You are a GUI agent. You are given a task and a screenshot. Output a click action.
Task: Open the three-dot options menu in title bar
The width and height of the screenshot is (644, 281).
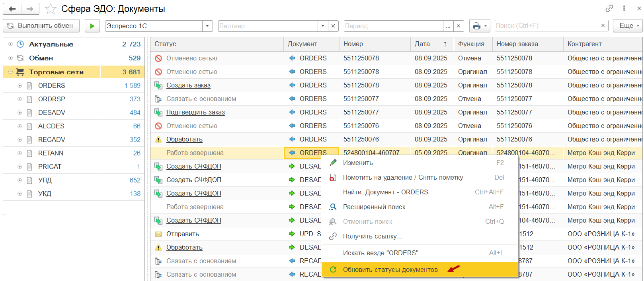(x=624, y=8)
